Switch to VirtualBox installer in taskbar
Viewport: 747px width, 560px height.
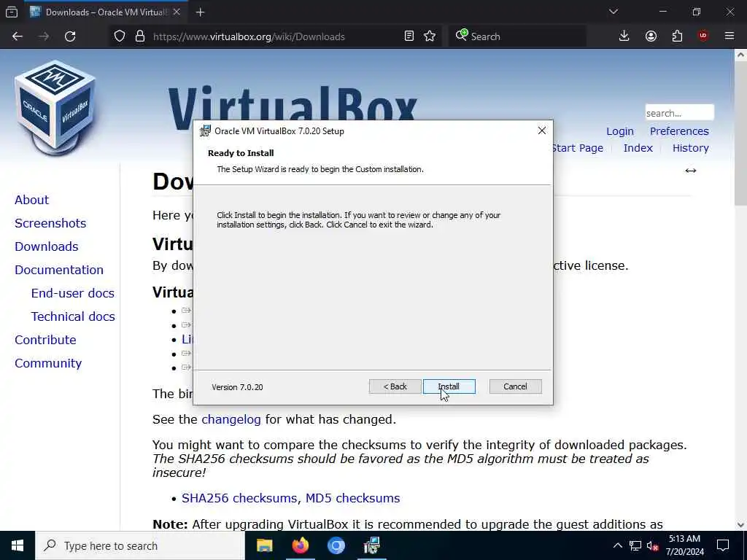(x=371, y=545)
